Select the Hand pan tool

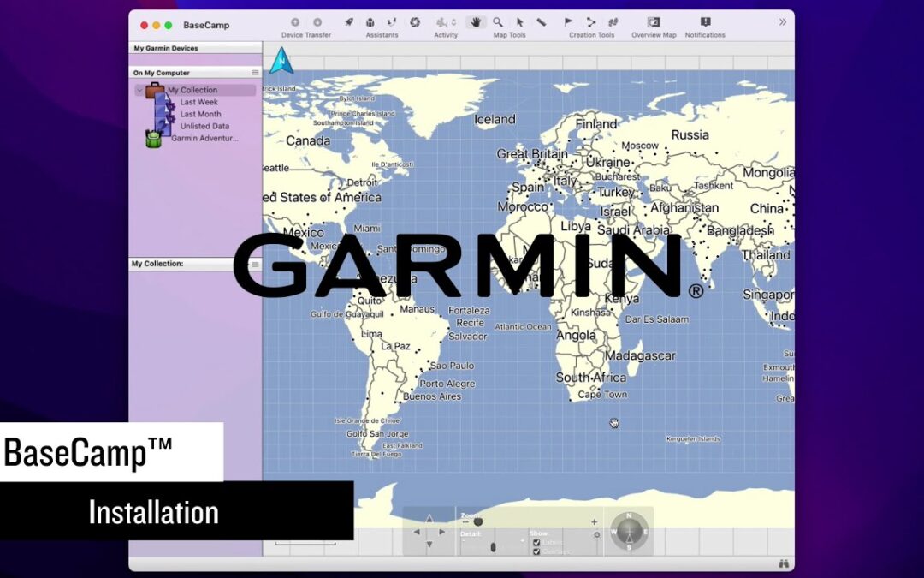(x=477, y=22)
